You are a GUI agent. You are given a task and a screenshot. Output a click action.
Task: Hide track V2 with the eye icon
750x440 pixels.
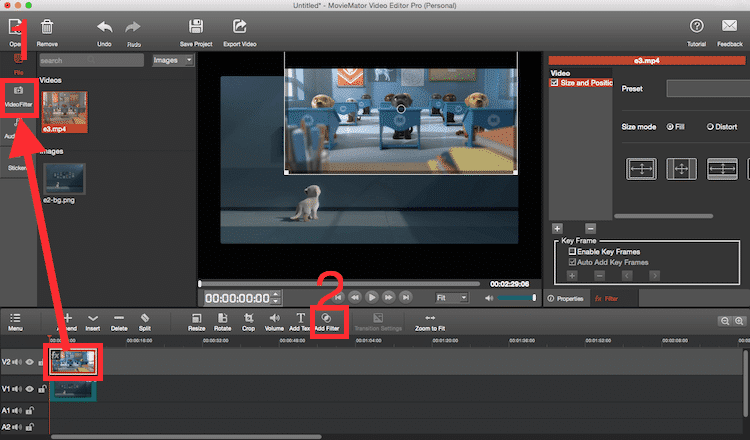(30, 362)
